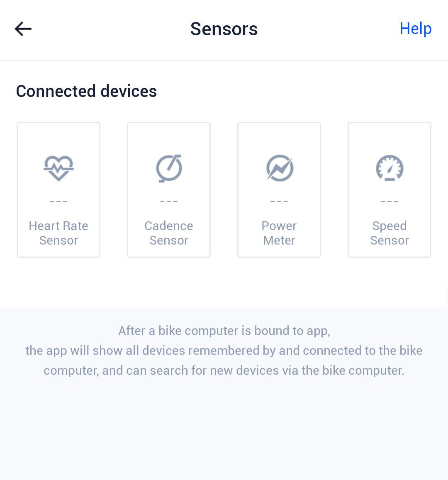This screenshot has width=448, height=480.
Task: Click the Connected devices heading
Action: coord(86,91)
